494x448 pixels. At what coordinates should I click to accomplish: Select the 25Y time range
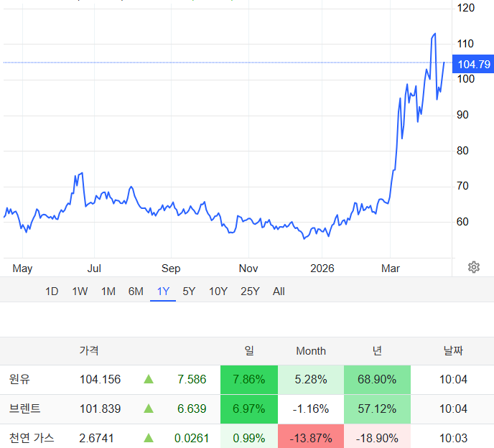(x=250, y=291)
